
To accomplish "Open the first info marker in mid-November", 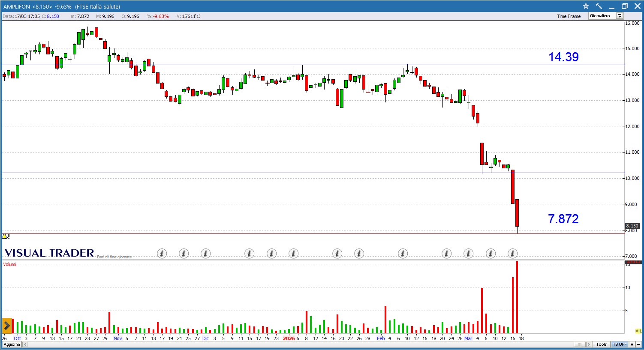I will pyautogui.click(x=162, y=254).
